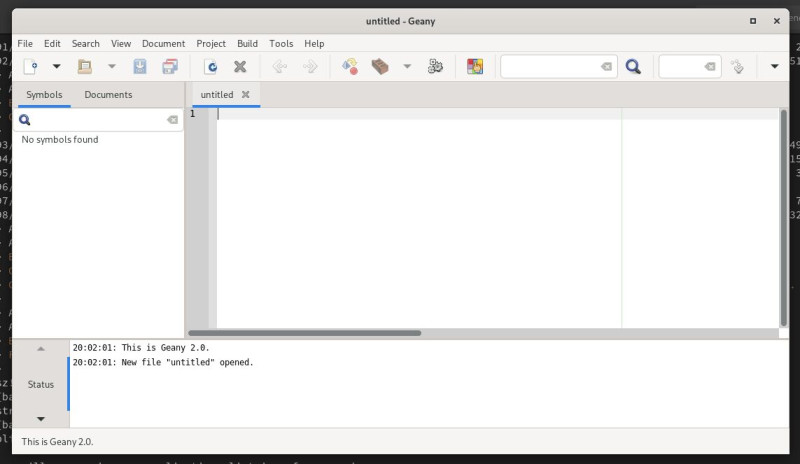Switch to the Symbols sidebar tab
The image size is (800, 464).
pos(44,94)
